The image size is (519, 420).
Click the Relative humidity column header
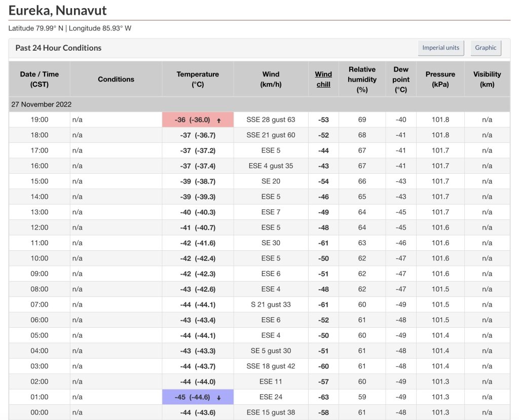[x=362, y=79]
